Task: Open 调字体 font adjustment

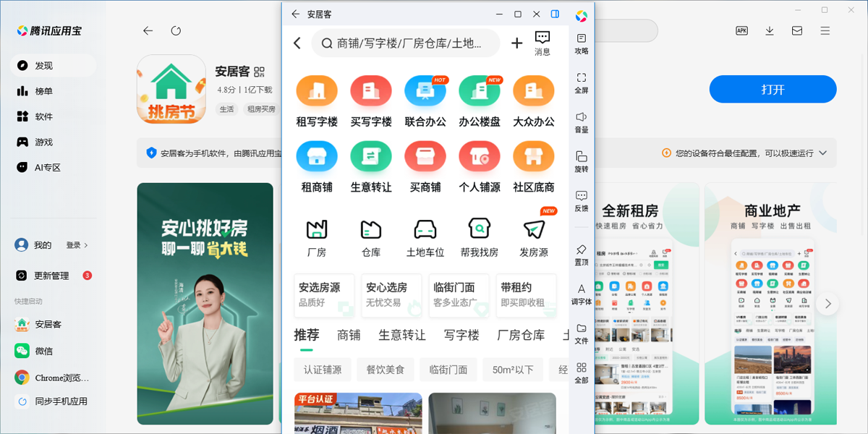Action: coord(582,294)
